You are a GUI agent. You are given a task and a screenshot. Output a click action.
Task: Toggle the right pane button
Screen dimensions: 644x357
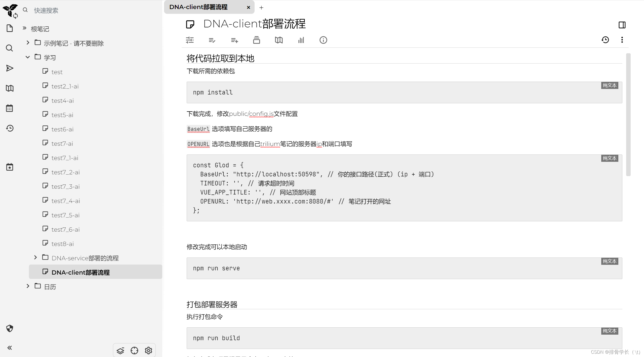click(x=622, y=25)
